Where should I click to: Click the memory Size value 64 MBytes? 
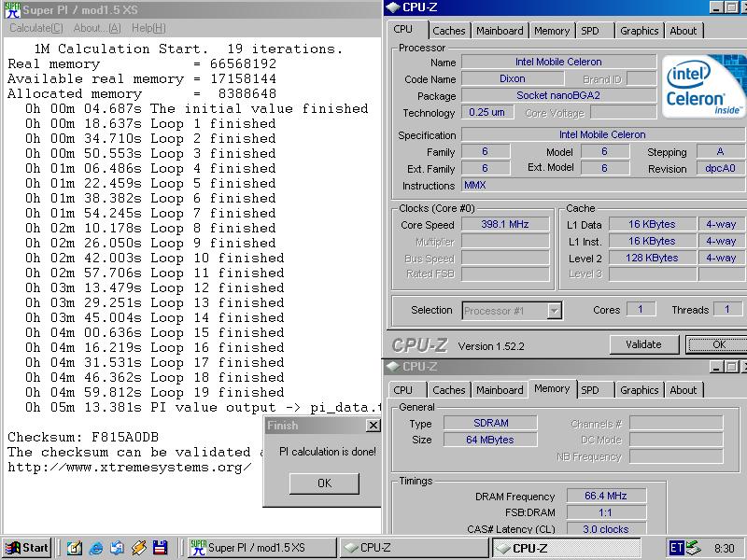tap(491, 440)
